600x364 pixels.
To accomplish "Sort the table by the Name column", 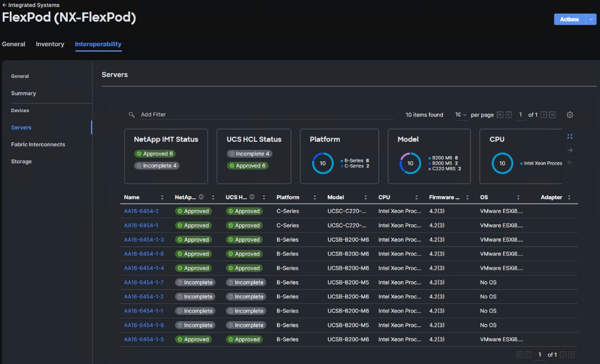I will tap(162, 198).
